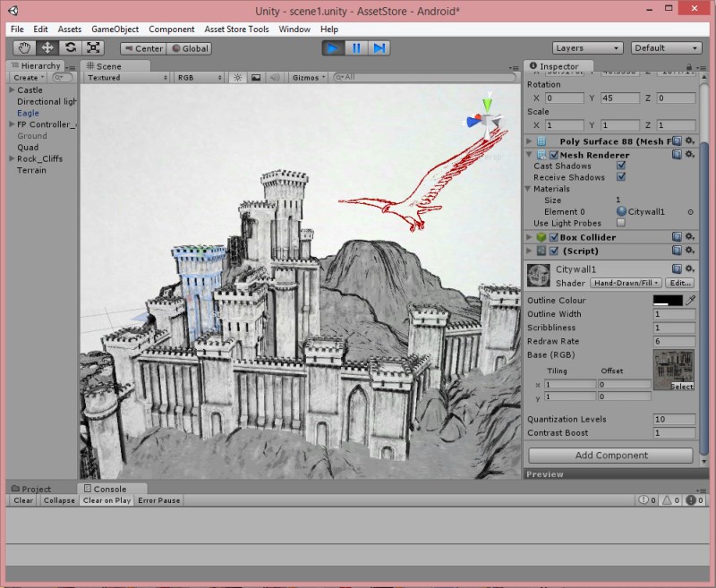
Task: Click the Step frame button
Action: tap(379, 48)
